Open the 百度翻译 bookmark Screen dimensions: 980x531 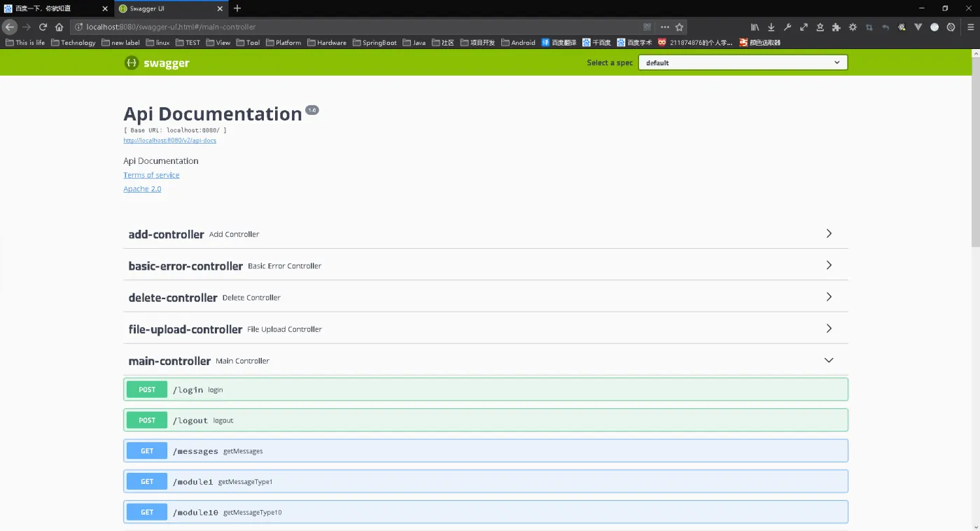pos(559,43)
